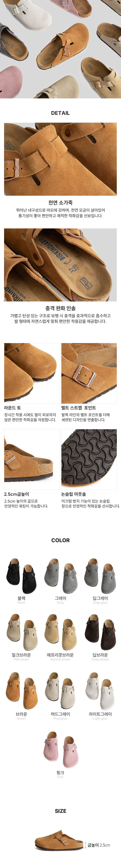121x868 pixels.
Task: Choose the Pink (핑크) clog pair
Action: 60,749
